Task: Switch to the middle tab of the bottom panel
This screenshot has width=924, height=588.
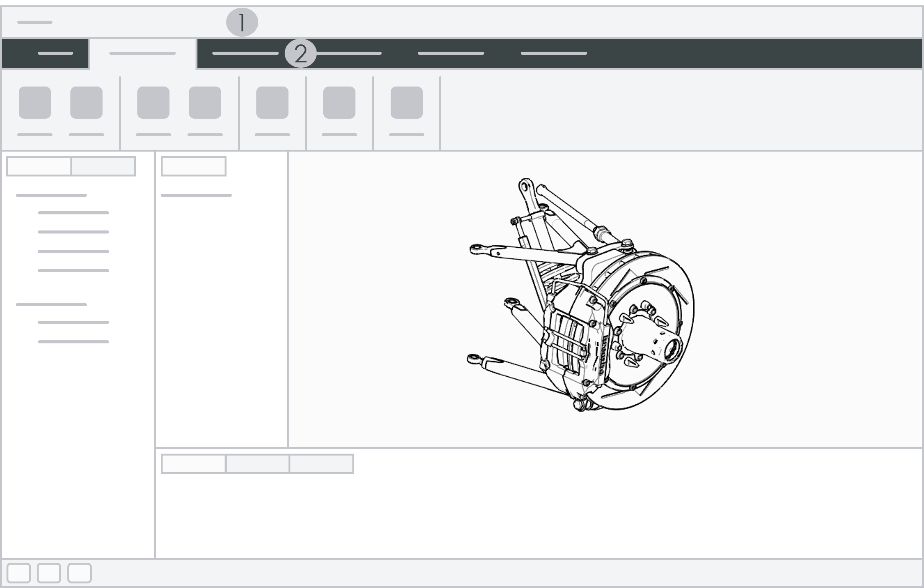Action: coord(257,464)
